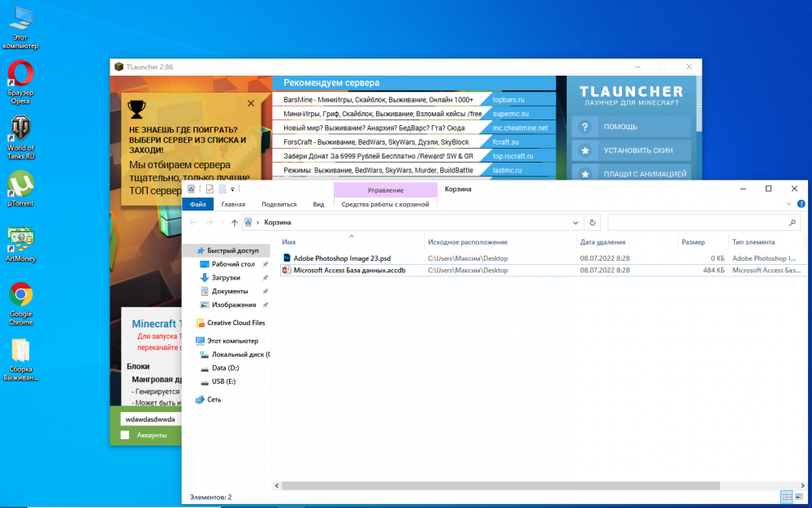
Task: Click the Properties quick access toolbar icon
Action: (x=209, y=189)
